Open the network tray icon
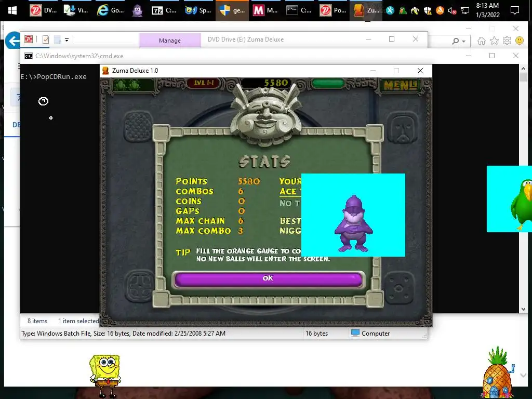 click(x=465, y=11)
